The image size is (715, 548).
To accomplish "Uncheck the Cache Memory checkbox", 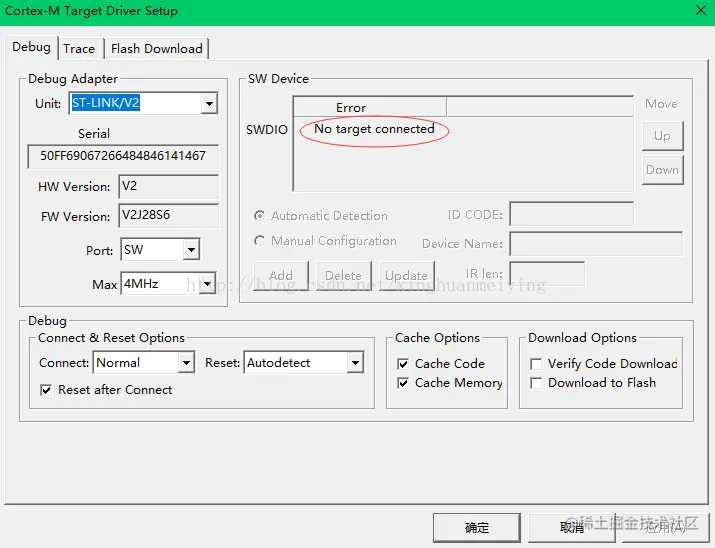I will [x=403, y=383].
